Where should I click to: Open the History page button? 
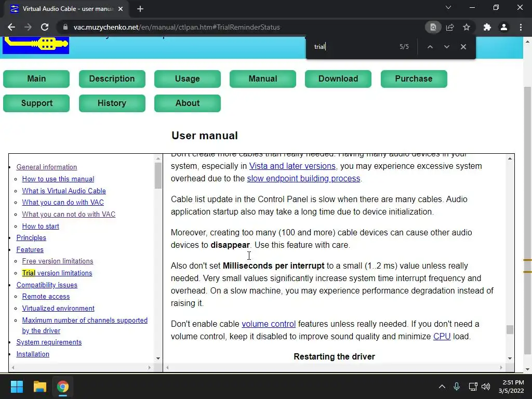point(112,103)
